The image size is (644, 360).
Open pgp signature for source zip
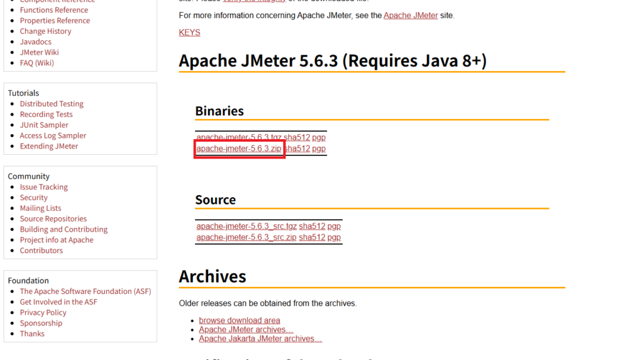tap(334, 237)
